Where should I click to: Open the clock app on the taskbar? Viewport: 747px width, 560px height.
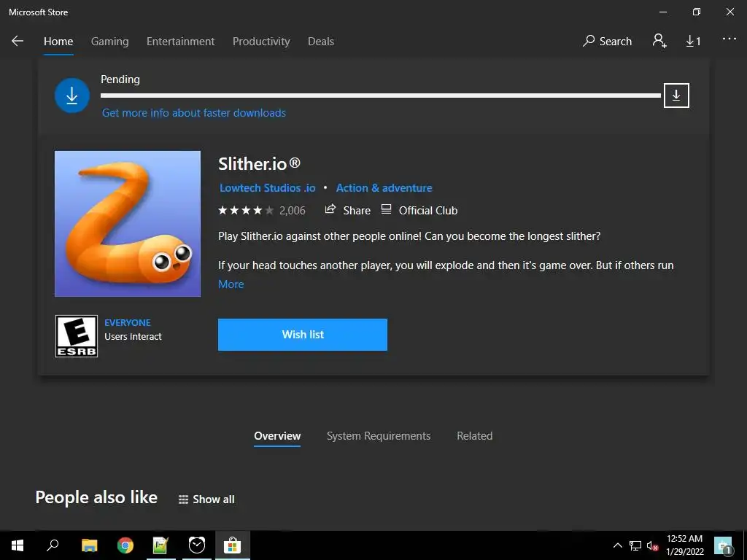tap(196, 545)
